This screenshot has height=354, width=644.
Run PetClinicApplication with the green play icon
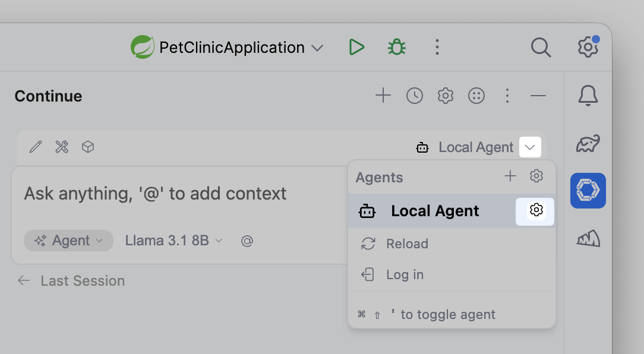tap(356, 48)
